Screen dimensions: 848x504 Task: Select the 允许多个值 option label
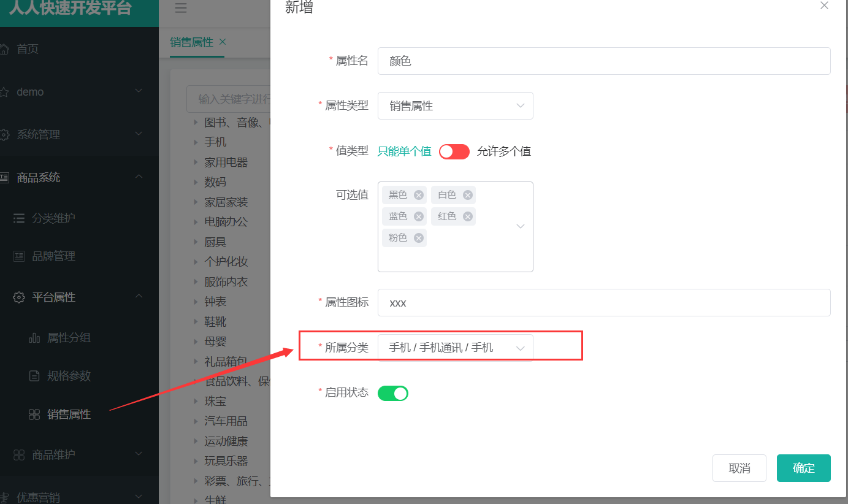pos(504,151)
